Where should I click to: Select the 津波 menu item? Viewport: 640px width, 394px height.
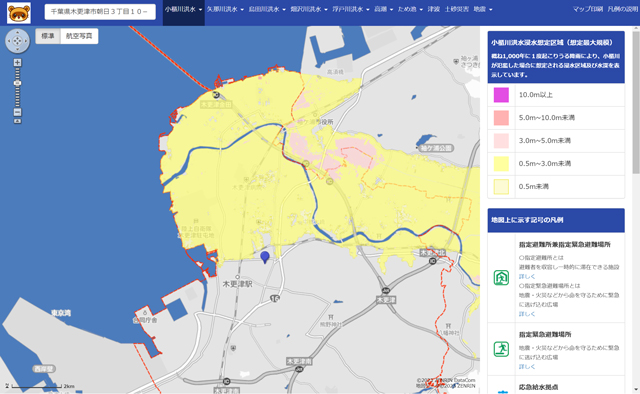click(433, 9)
